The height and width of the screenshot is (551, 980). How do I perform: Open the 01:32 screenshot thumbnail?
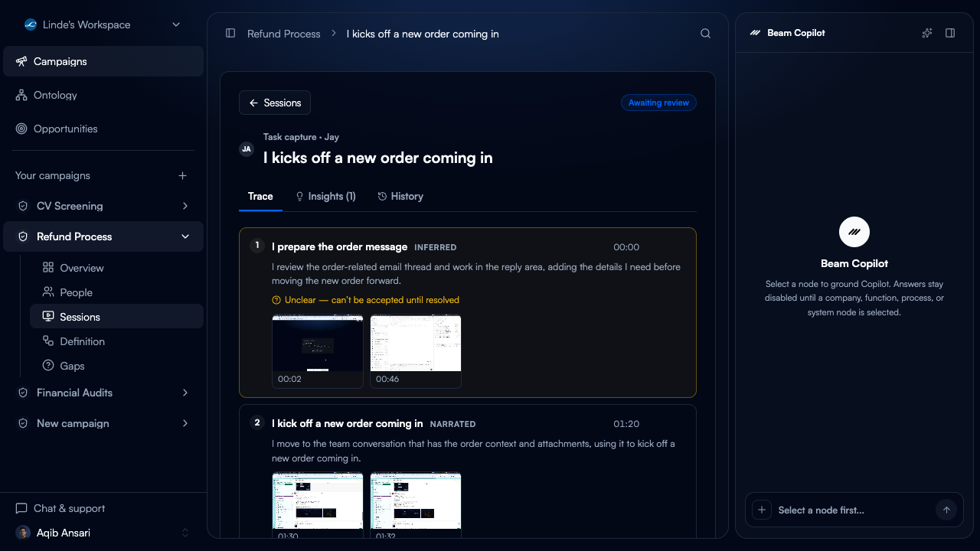click(416, 504)
